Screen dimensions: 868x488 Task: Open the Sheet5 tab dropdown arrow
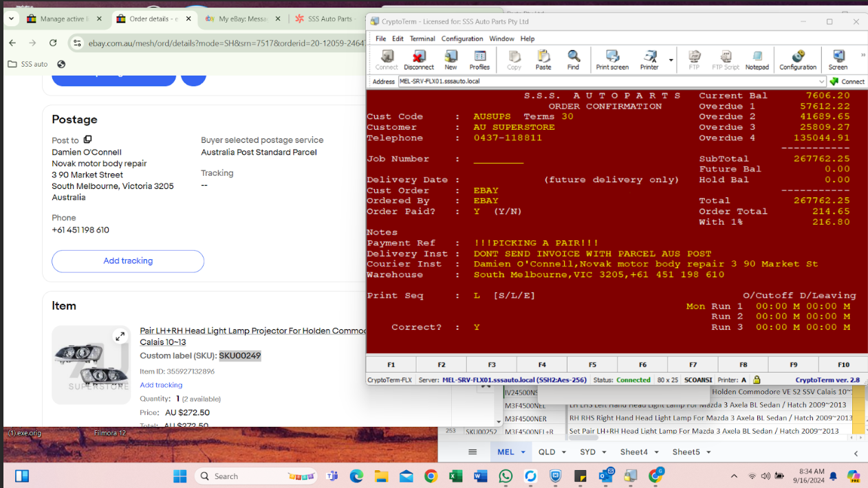click(x=708, y=452)
